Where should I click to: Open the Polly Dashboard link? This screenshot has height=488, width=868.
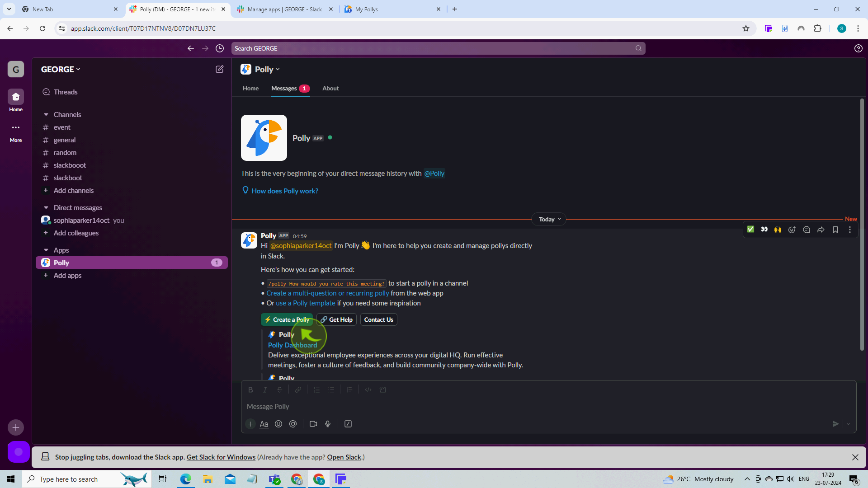292,345
